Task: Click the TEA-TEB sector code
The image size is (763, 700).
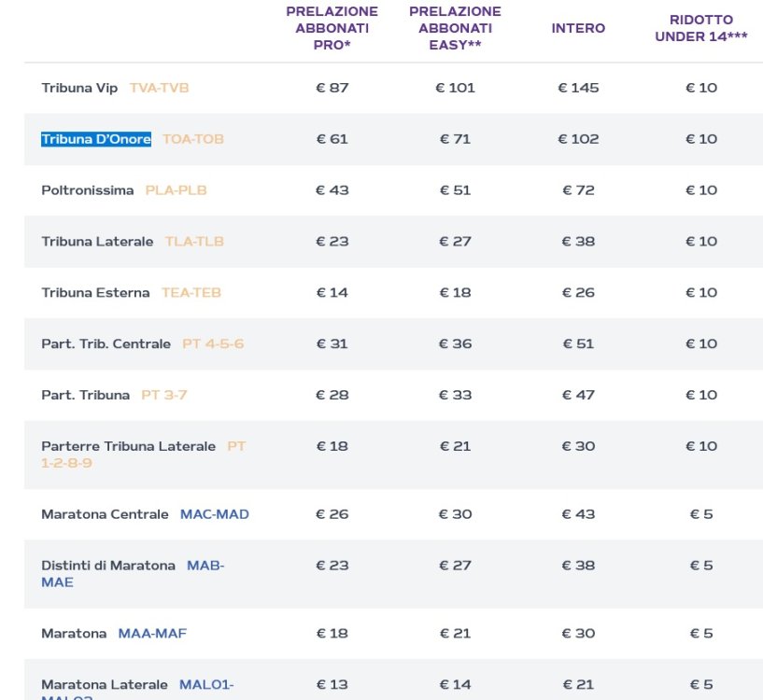Action: (x=191, y=293)
